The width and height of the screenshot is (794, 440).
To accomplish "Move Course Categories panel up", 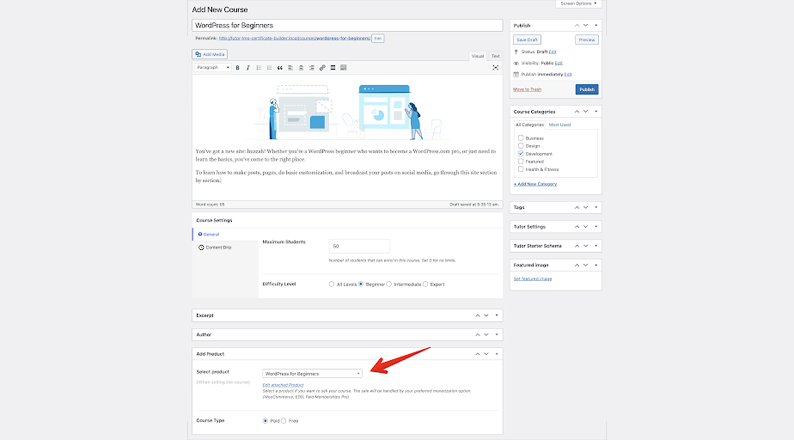I will [x=577, y=111].
